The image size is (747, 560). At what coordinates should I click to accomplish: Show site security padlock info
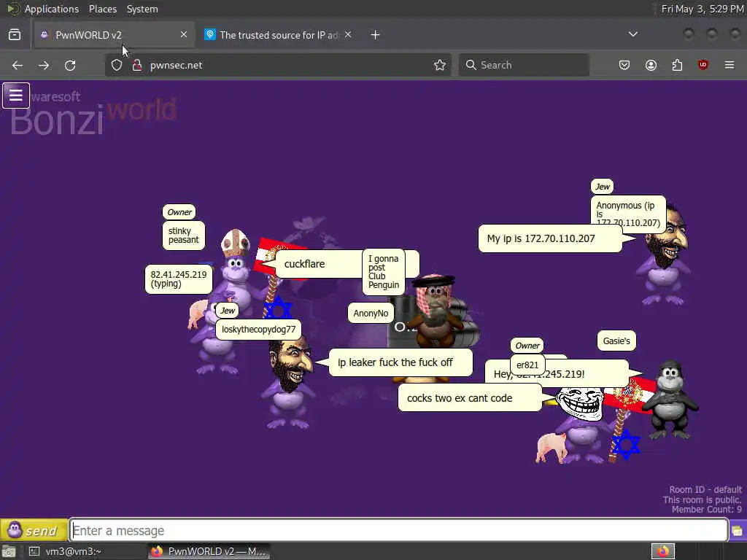click(137, 65)
